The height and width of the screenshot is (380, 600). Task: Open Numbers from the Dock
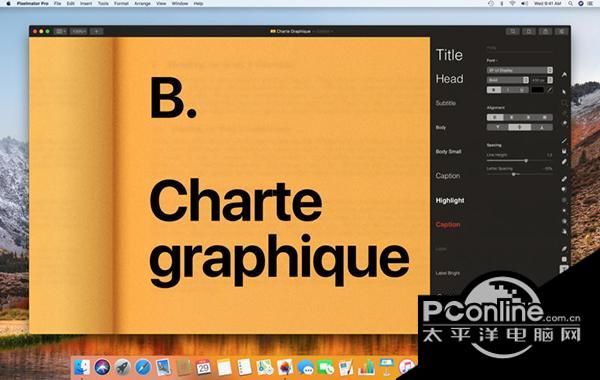tap(366, 367)
